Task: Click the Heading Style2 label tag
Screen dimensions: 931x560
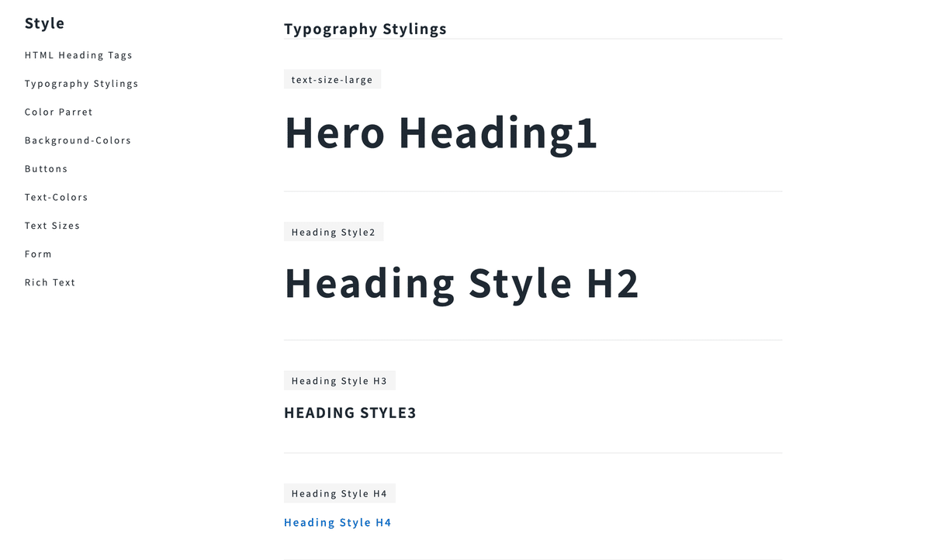Action: [334, 232]
